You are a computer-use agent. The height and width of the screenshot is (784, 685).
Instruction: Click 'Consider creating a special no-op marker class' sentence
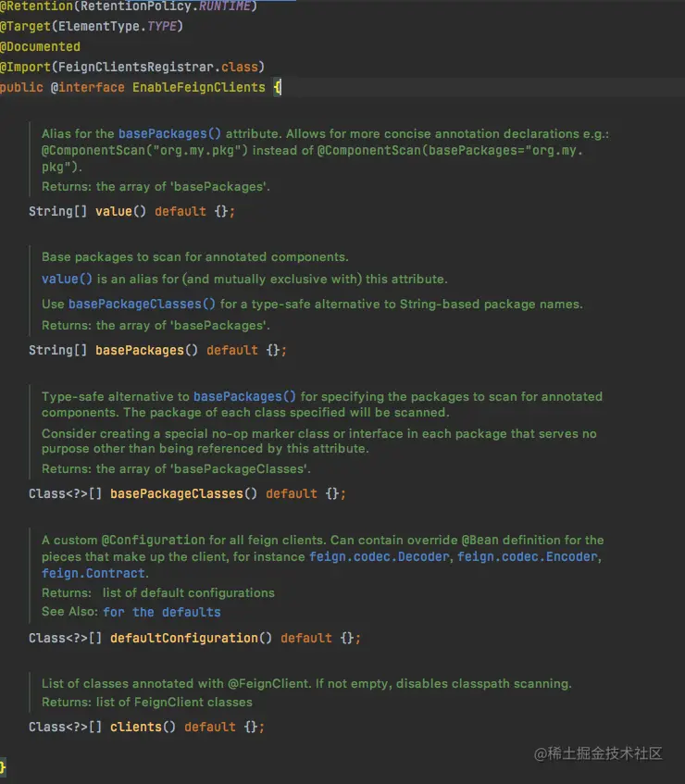click(319, 441)
